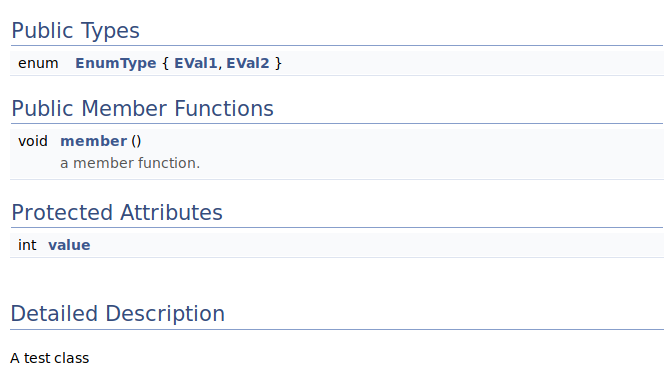This screenshot has height=376, width=666.
Task: Follow the EVal2 enum value link
Action: pyautogui.click(x=248, y=63)
